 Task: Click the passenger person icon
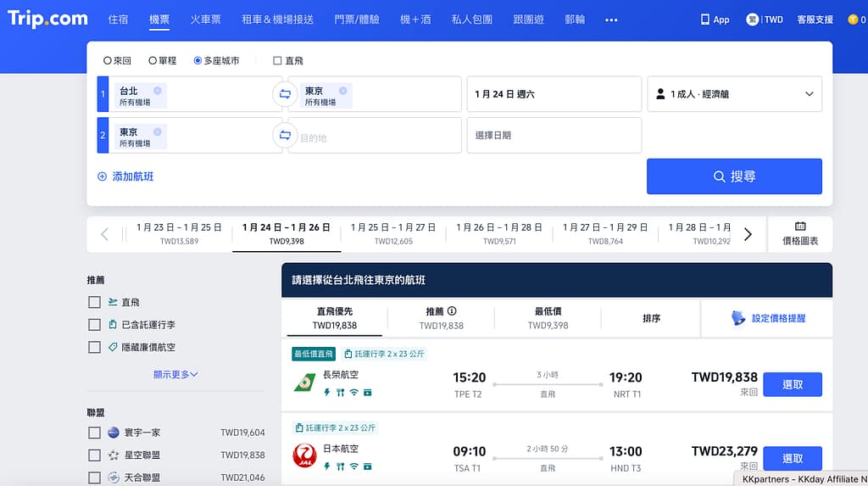[659, 94]
